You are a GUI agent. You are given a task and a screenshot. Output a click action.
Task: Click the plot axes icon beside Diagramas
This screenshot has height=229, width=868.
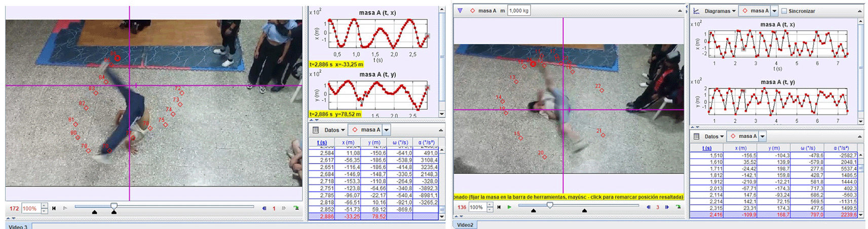tap(696, 11)
